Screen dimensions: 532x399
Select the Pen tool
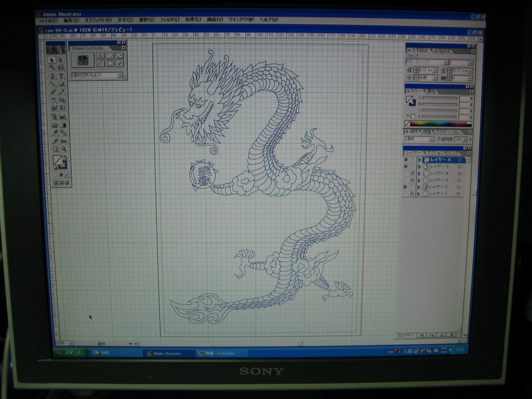click(52, 76)
